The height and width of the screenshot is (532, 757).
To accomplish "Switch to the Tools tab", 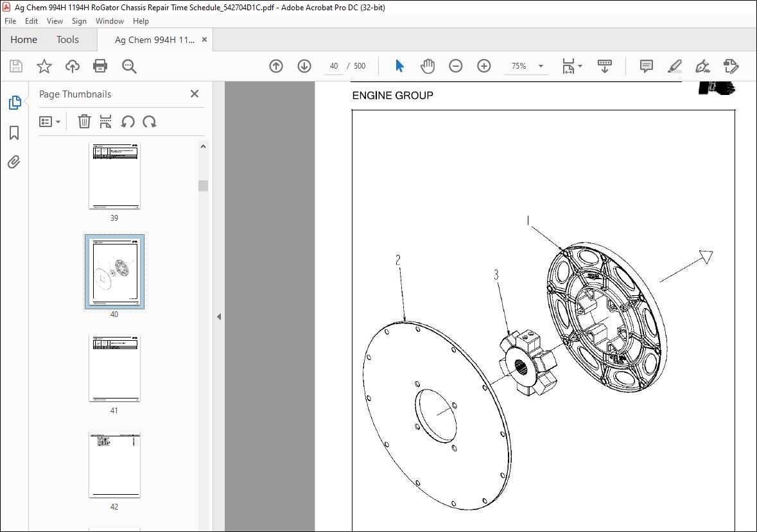I will pyautogui.click(x=67, y=40).
